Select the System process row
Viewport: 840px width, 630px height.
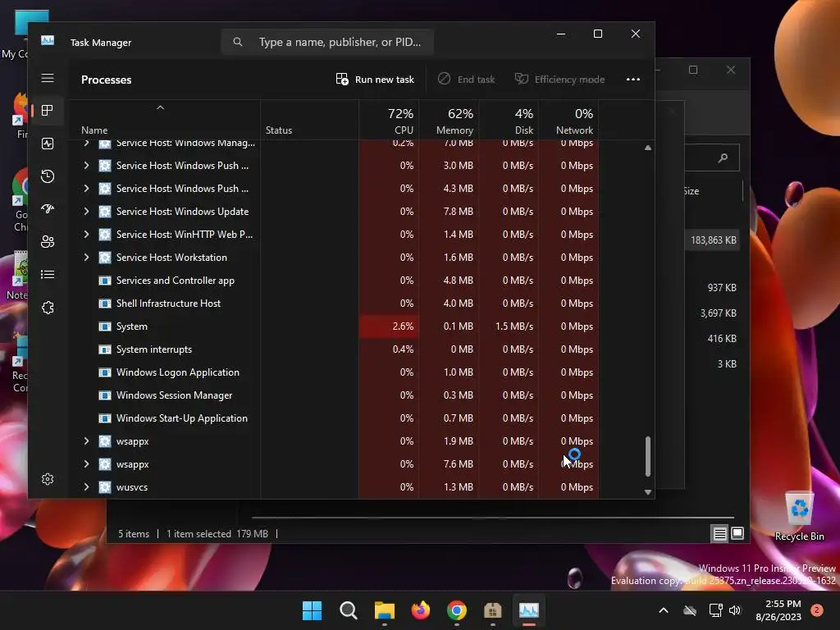333,326
